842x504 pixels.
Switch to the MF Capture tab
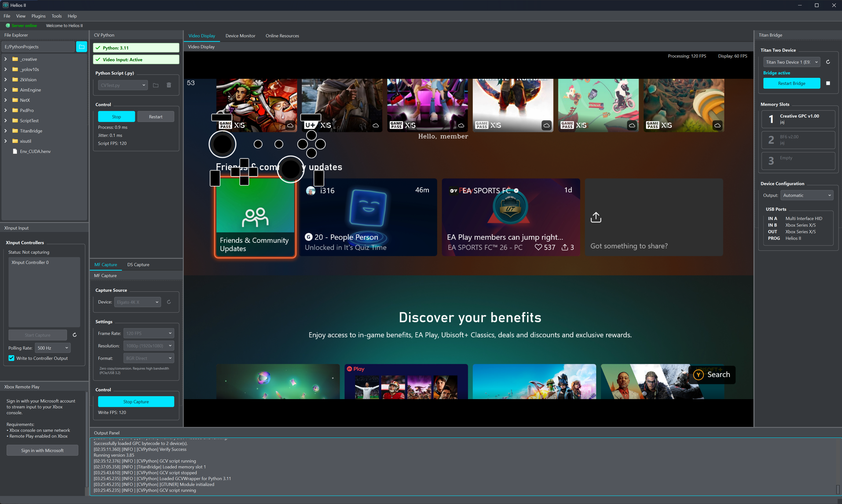(106, 265)
